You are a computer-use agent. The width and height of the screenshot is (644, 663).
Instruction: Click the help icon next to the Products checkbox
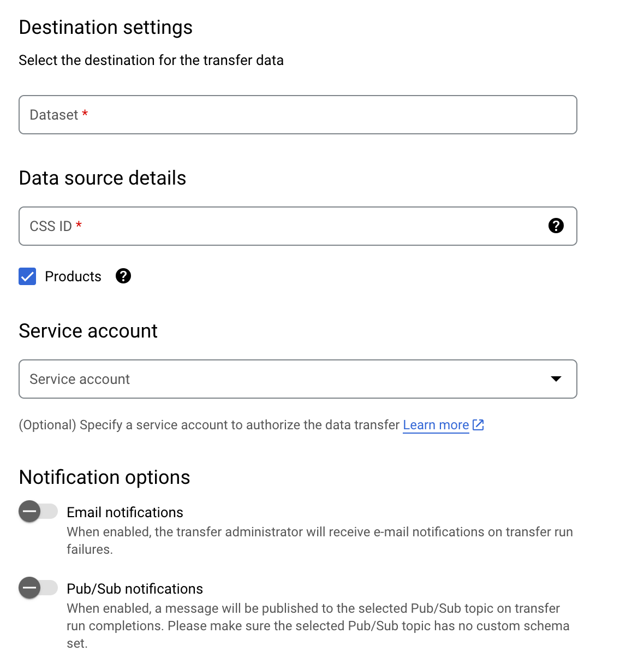[123, 276]
